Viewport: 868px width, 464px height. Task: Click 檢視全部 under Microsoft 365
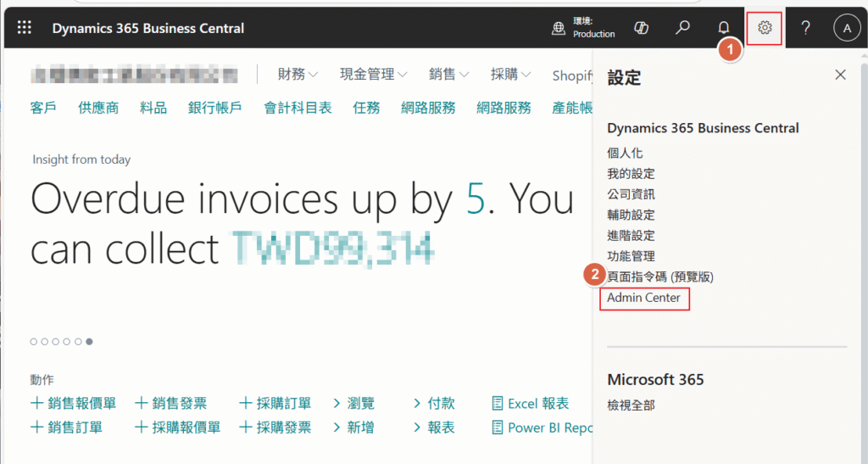point(631,405)
